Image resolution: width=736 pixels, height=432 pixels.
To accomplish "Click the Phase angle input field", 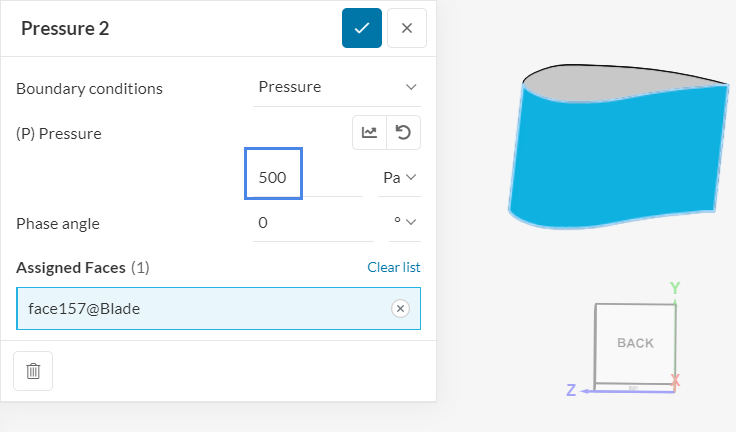I will pyautogui.click(x=310, y=222).
